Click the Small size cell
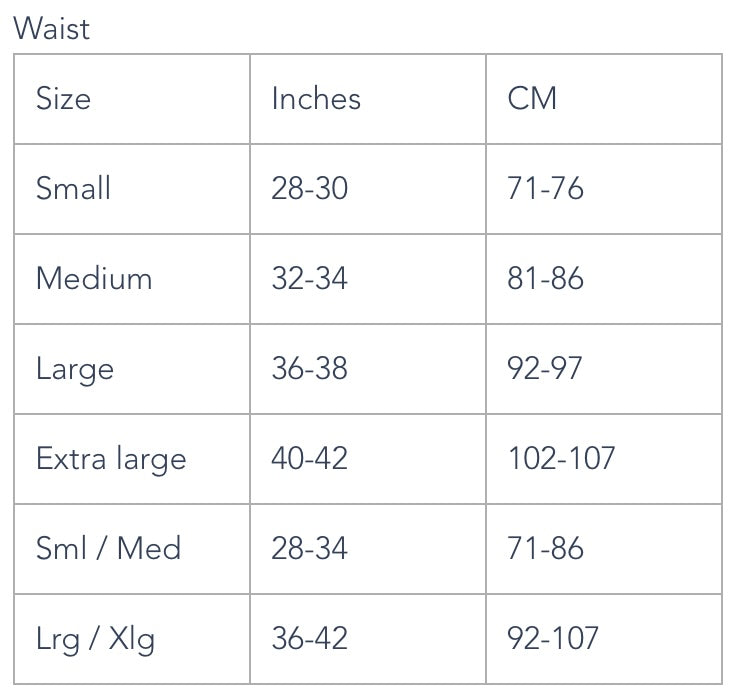 click(x=132, y=189)
